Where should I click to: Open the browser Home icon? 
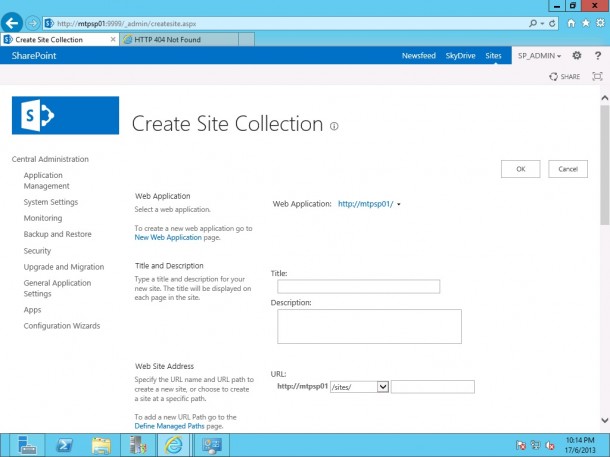571,23
